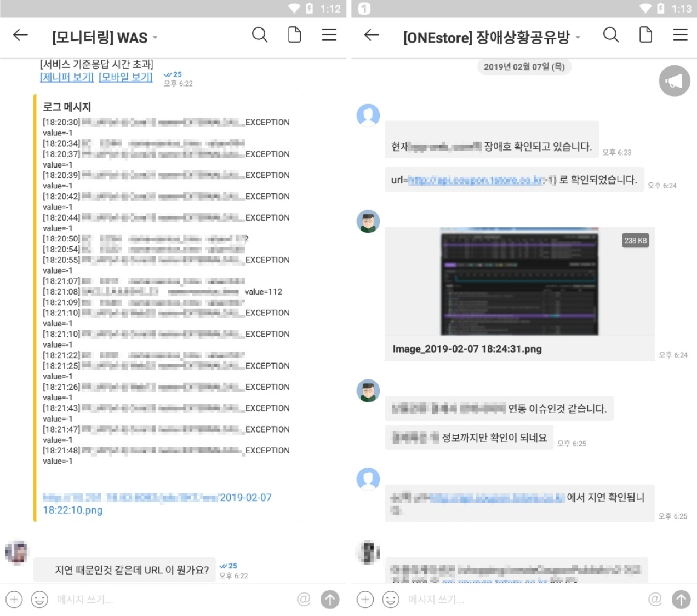Open the 제니퍼 보기 link
Viewport: 697px width, 616px height.
coord(67,77)
